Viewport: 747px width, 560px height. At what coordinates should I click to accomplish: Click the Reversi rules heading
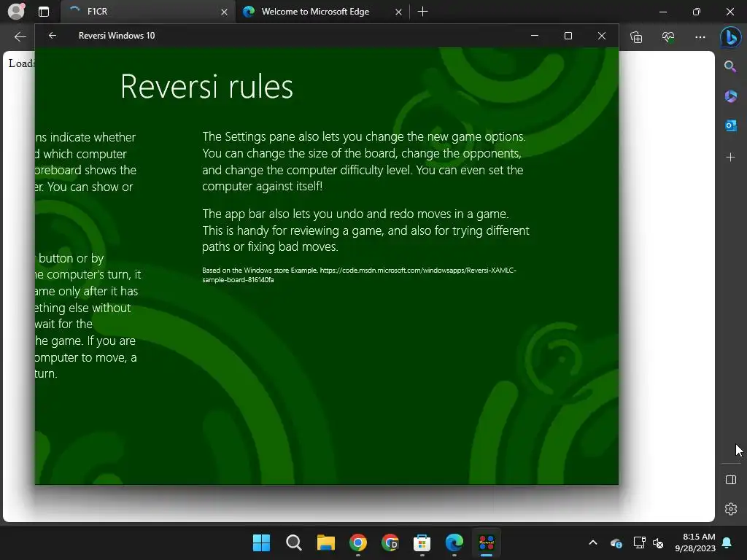206,87
